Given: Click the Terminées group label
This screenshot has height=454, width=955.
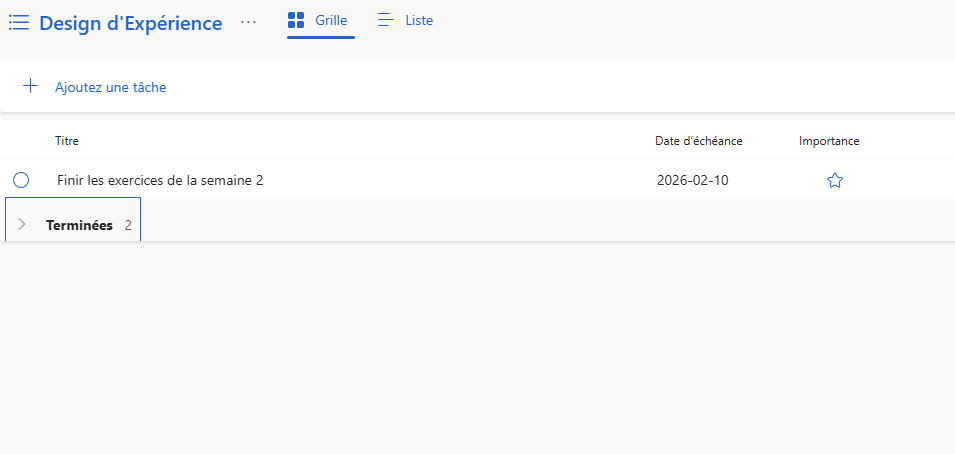Looking at the screenshot, I should click(79, 225).
